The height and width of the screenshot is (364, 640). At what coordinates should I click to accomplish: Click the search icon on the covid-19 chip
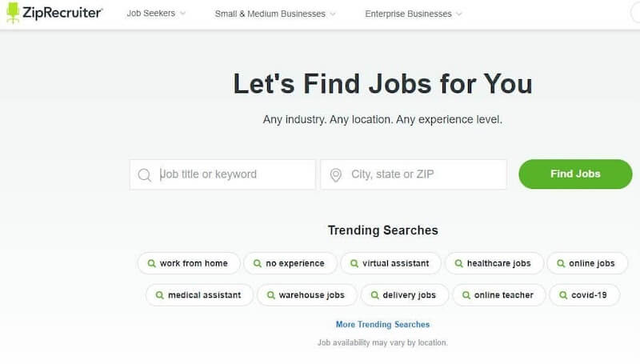pos(563,295)
